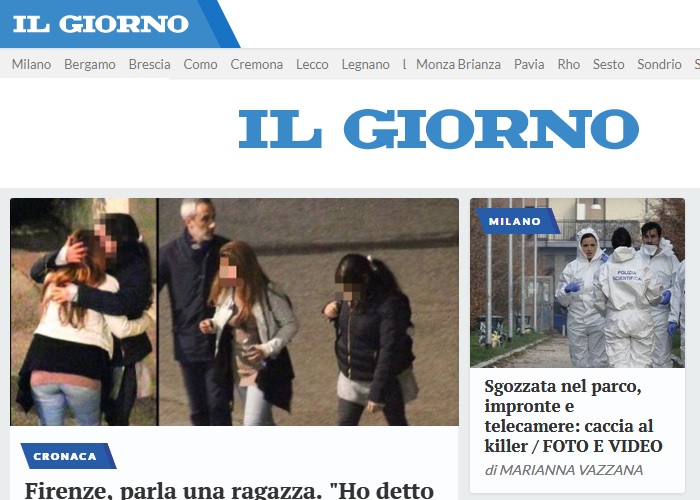This screenshot has height=500, width=700.
Task: Open the main Firenze story photo
Action: pos(234,312)
